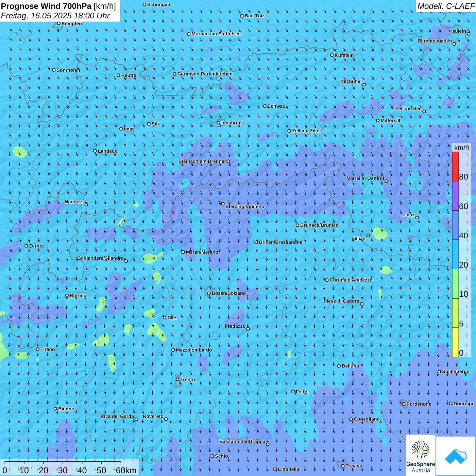Select the light blue legend color between 20 and 40
Image resolution: width=476 pixels, height=476 pixels.
455,254
